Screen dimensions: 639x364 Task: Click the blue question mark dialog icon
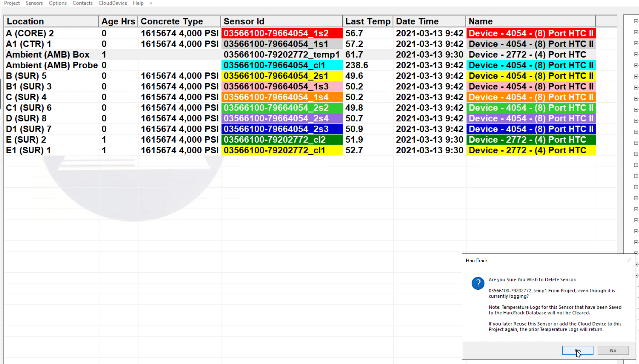click(x=478, y=283)
